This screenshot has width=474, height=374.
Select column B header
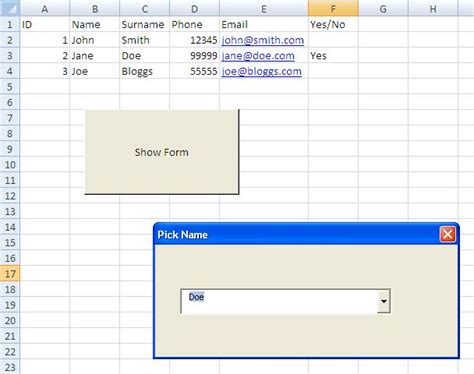click(x=95, y=8)
